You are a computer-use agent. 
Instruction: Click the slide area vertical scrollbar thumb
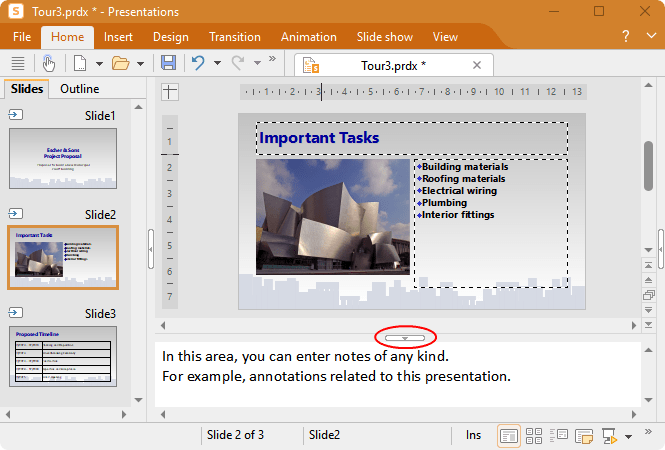pyautogui.click(x=648, y=166)
